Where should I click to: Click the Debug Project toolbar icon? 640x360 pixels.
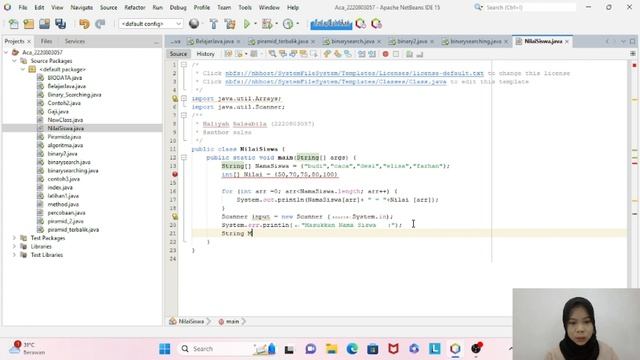[267, 24]
